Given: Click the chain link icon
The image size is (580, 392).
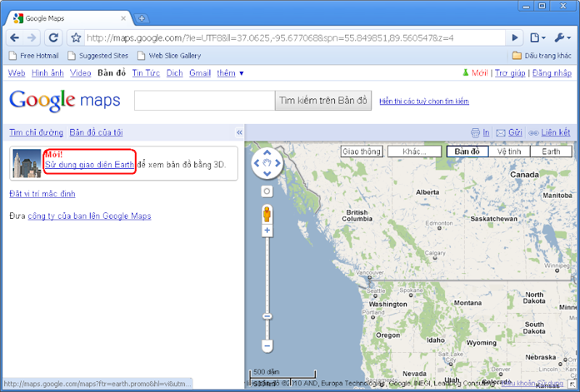Looking at the screenshot, I should pyautogui.click(x=534, y=133).
